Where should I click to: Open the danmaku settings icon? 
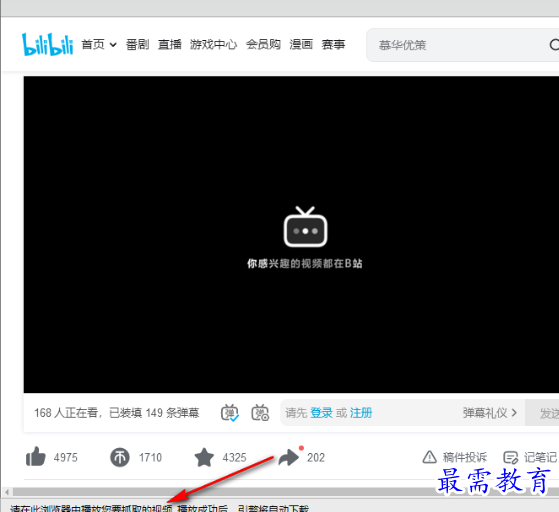click(x=260, y=413)
